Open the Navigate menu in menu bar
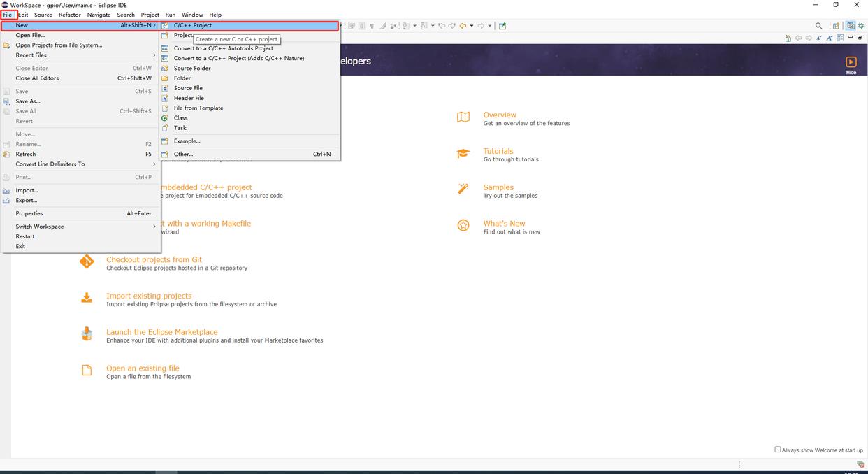 [99, 15]
